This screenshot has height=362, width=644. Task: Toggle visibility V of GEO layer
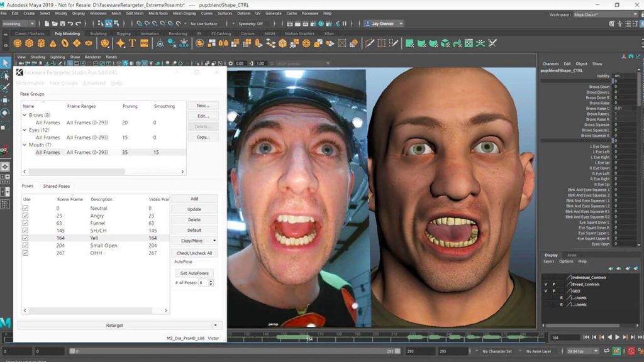click(546, 291)
